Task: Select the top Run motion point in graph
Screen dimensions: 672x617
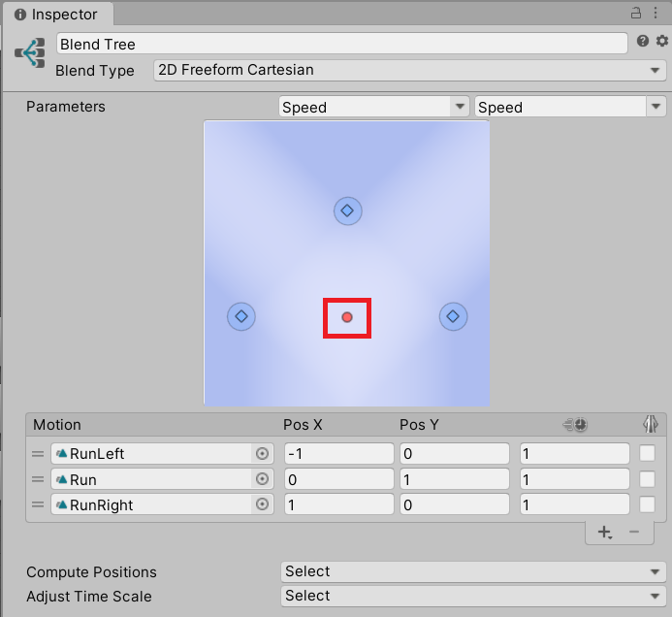Action: coord(347,211)
